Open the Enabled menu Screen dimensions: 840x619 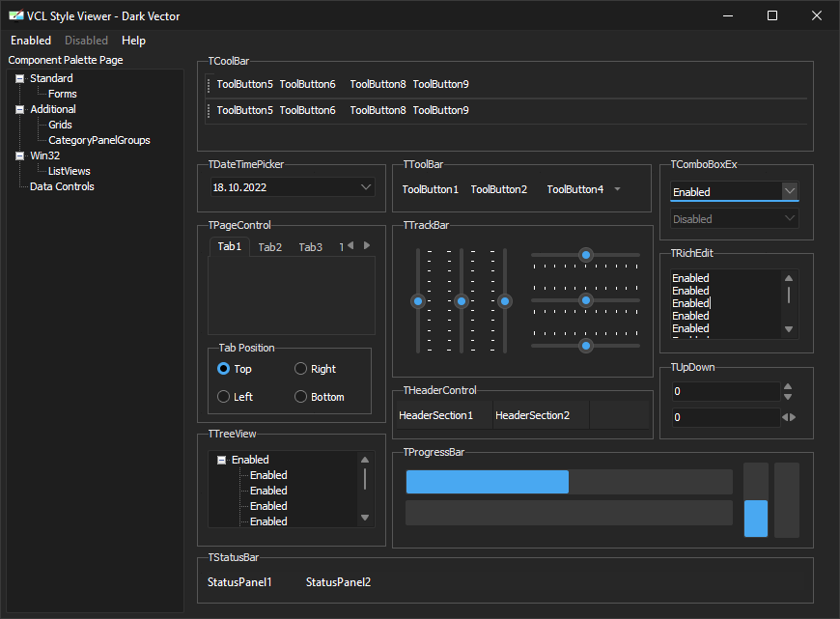coord(31,41)
